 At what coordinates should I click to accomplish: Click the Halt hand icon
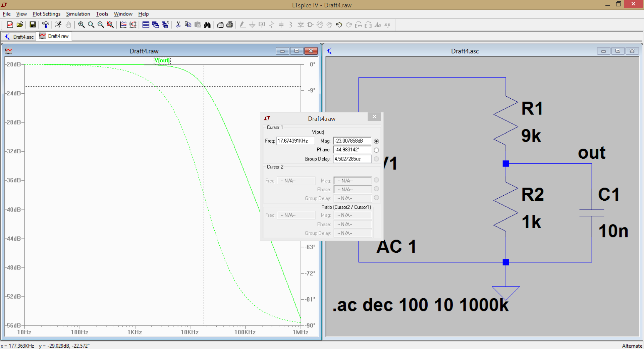pyautogui.click(x=68, y=24)
